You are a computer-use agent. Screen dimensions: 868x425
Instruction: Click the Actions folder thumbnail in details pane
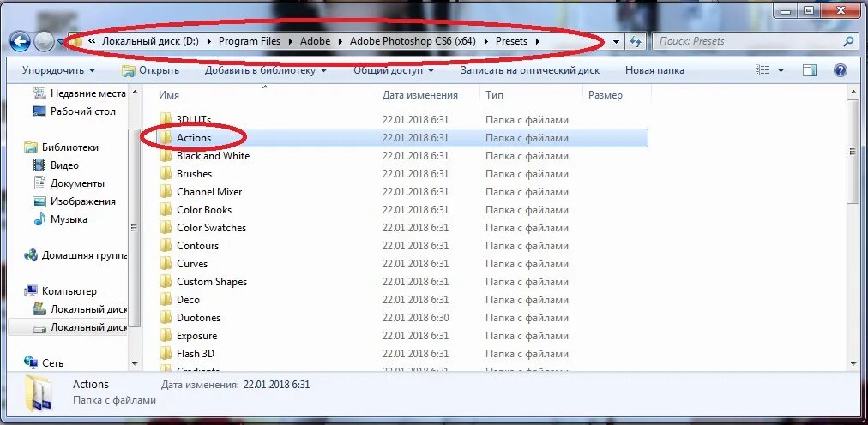[39, 393]
